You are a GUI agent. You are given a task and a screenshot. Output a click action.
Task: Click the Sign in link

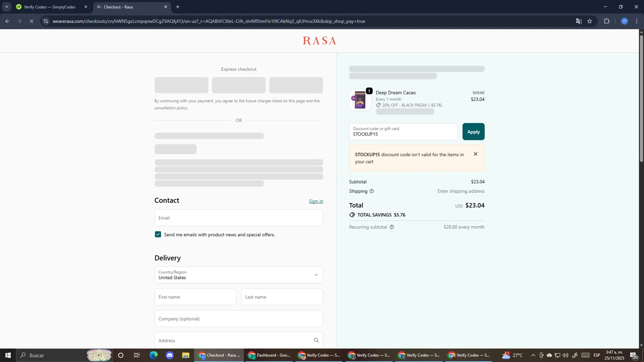tap(316, 201)
